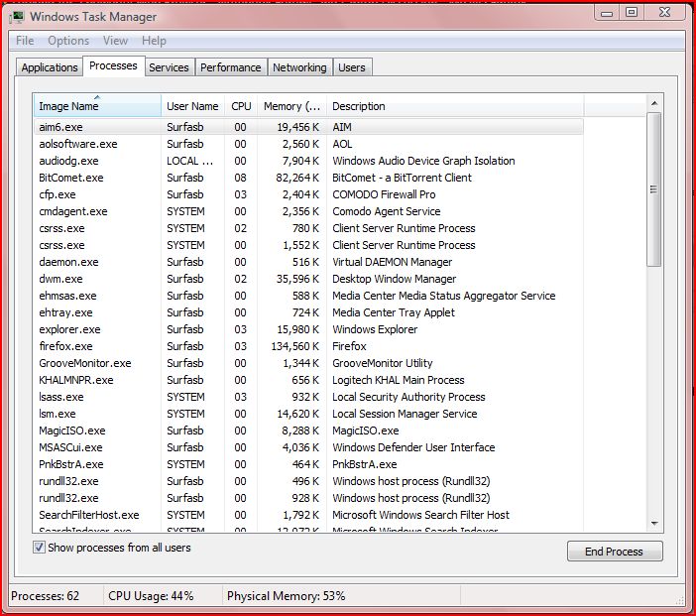
Task: Select the daemon.exe process
Action: pyautogui.click(x=308, y=262)
